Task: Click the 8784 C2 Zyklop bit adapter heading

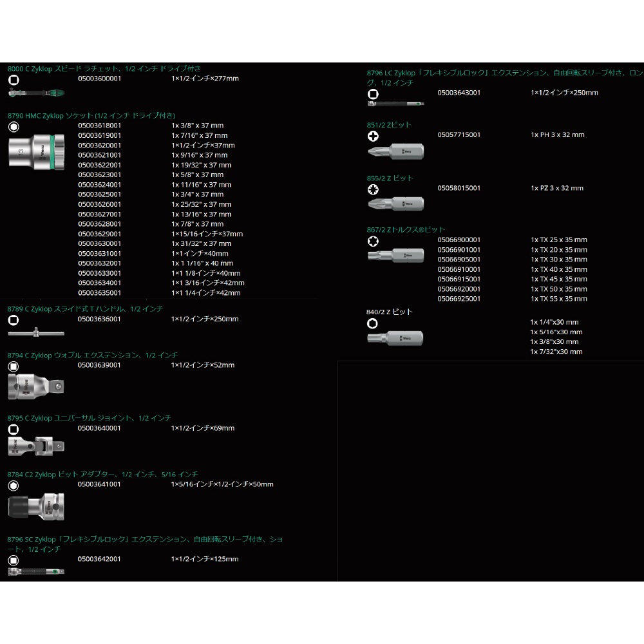Action: pos(102,475)
